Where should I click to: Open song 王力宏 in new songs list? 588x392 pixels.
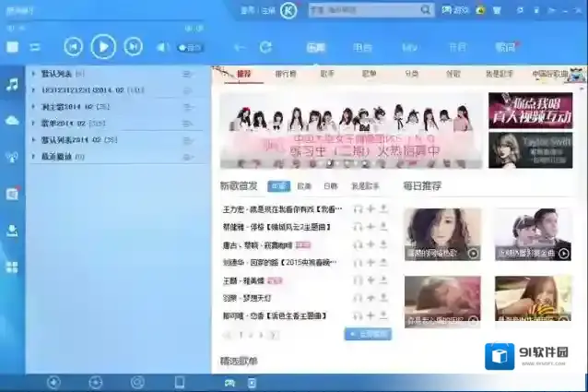click(276, 209)
